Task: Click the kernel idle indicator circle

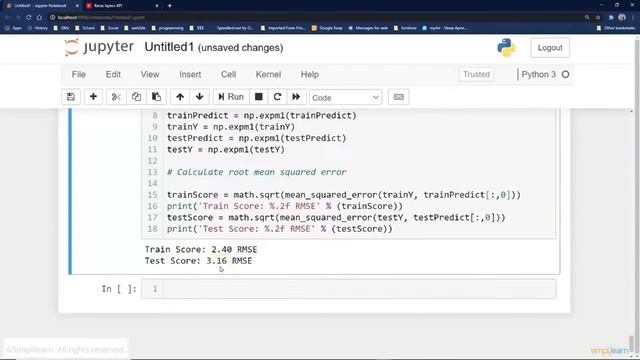Action: (x=565, y=74)
